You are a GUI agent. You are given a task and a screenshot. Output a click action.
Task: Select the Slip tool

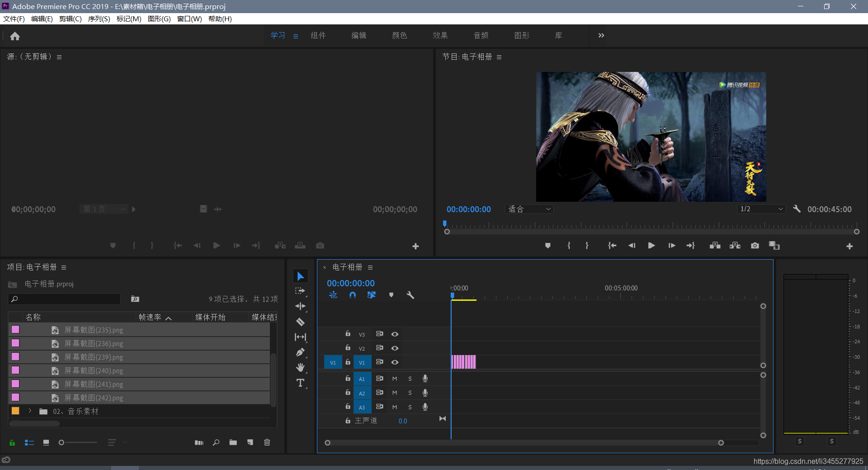click(301, 337)
